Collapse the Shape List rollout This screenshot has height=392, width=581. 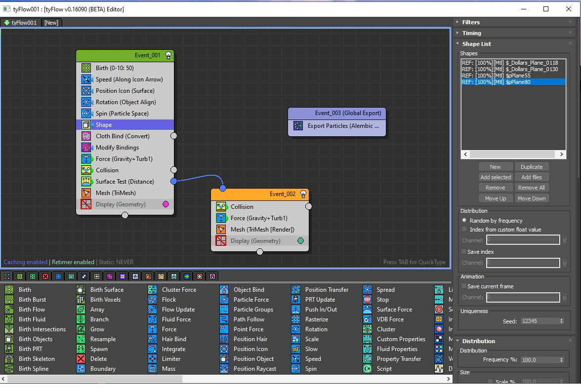[457, 43]
